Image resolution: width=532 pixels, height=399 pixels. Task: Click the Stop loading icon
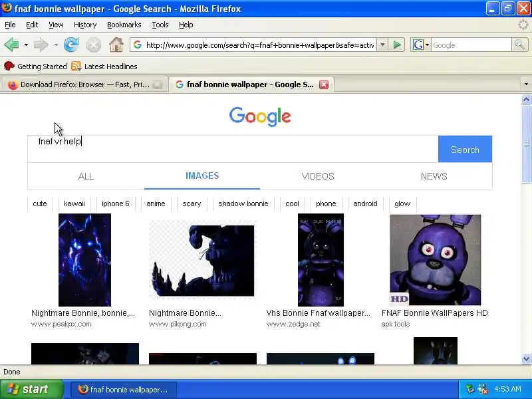(93, 45)
